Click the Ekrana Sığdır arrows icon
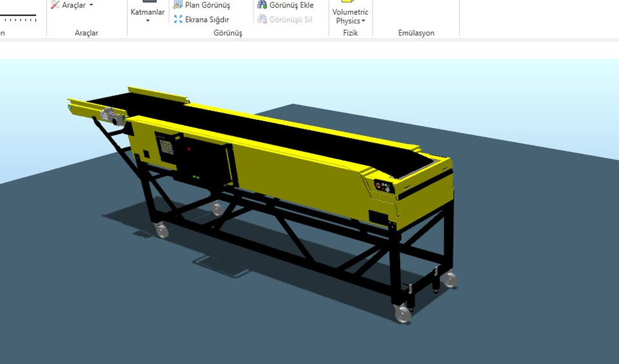This screenshot has width=619, height=364. tap(178, 19)
